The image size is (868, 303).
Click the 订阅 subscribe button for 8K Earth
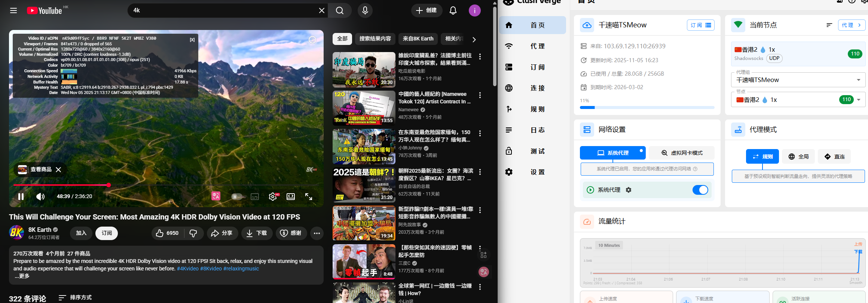(107, 233)
